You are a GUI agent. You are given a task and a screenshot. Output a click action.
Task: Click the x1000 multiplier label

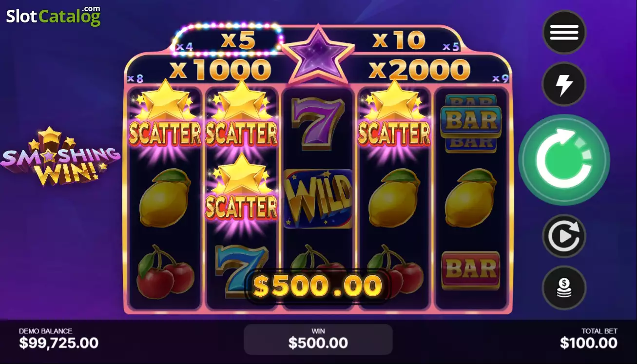[x=220, y=70]
